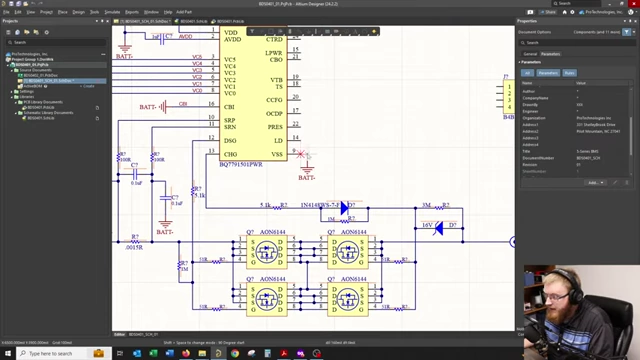Collapse the BDS0401_01.PrjPcb project node
The image size is (640, 360).
point(8,65)
